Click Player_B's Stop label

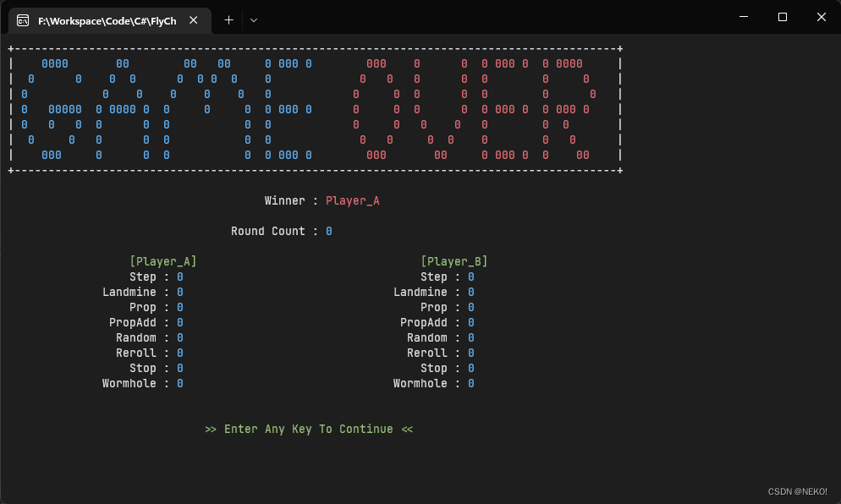click(434, 369)
